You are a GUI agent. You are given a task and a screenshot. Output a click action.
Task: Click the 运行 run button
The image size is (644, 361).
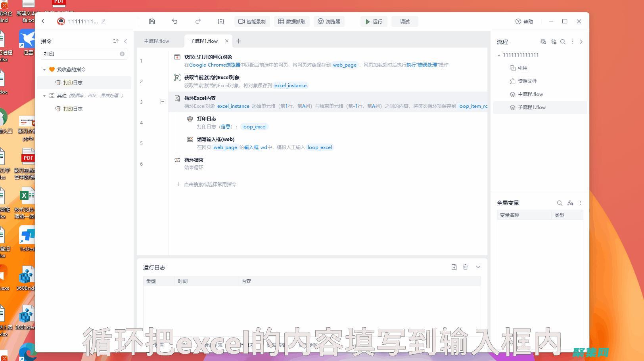[x=373, y=21]
